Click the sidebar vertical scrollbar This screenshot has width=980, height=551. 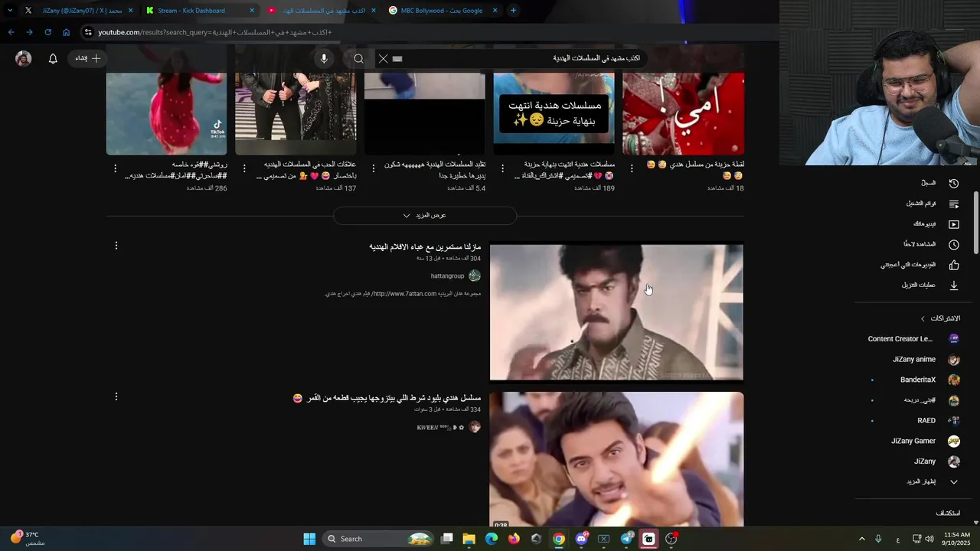pyautogui.click(x=976, y=223)
